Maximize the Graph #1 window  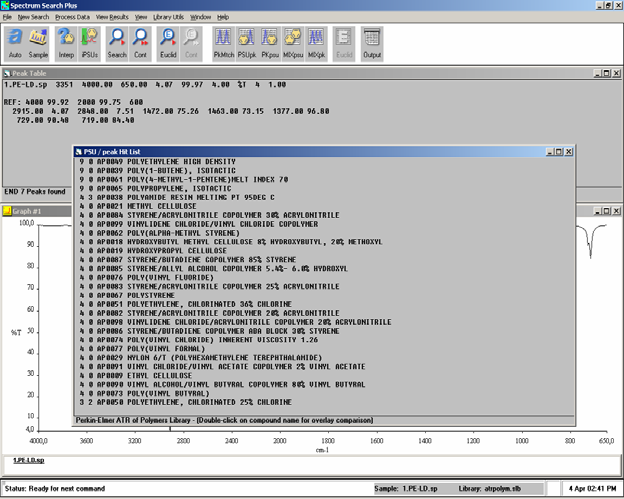(x=607, y=211)
